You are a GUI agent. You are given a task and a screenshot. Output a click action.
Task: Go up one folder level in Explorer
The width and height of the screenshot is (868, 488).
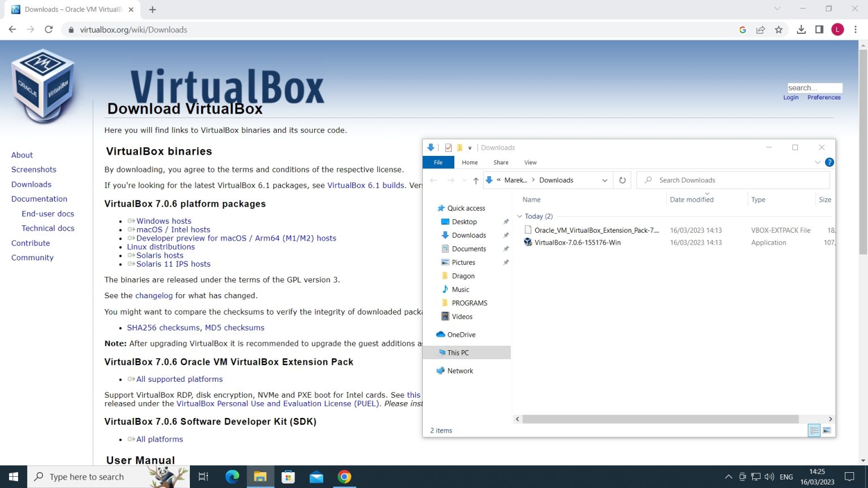click(x=476, y=180)
